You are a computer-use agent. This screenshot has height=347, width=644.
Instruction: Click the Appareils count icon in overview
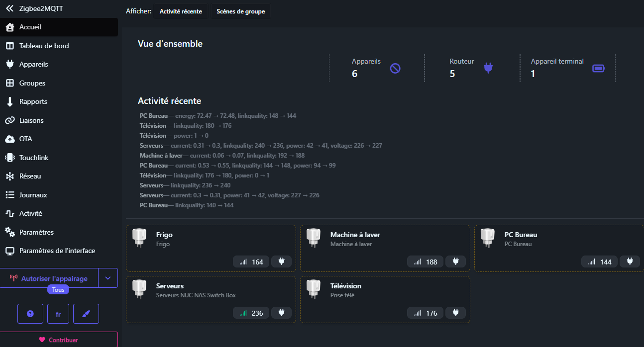coord(395,68)
